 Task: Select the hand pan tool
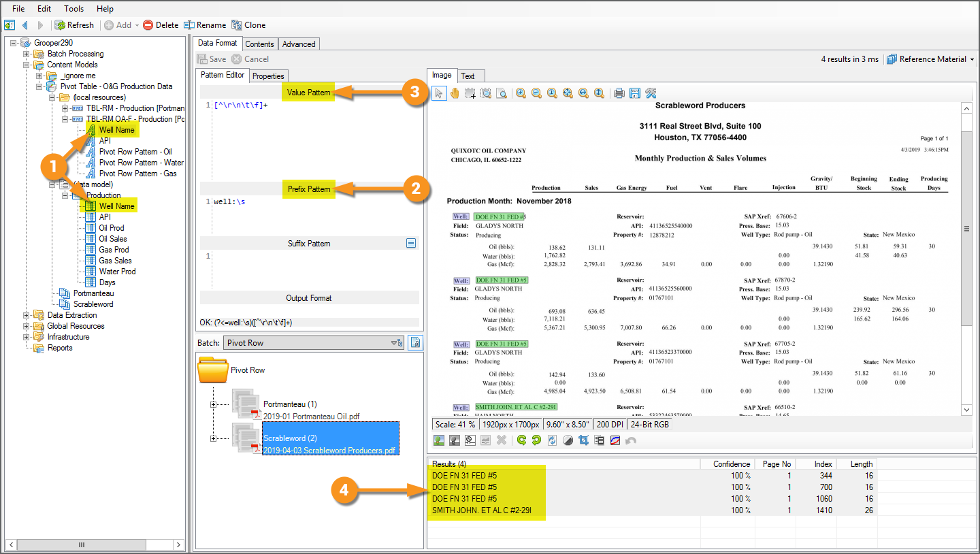coord(455,93)
